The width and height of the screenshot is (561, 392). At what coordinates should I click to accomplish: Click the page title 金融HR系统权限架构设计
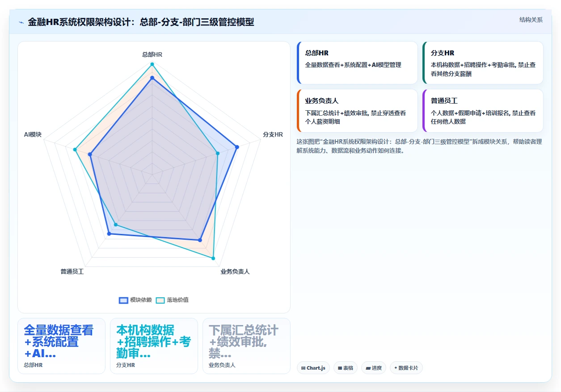[x=140, y=22]
